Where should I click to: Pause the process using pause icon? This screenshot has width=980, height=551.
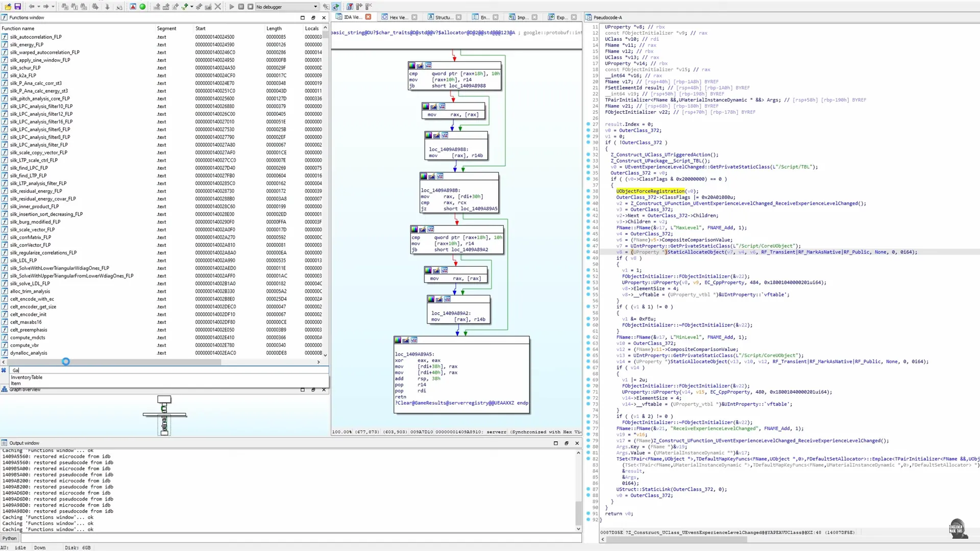[x=241, y=7]
